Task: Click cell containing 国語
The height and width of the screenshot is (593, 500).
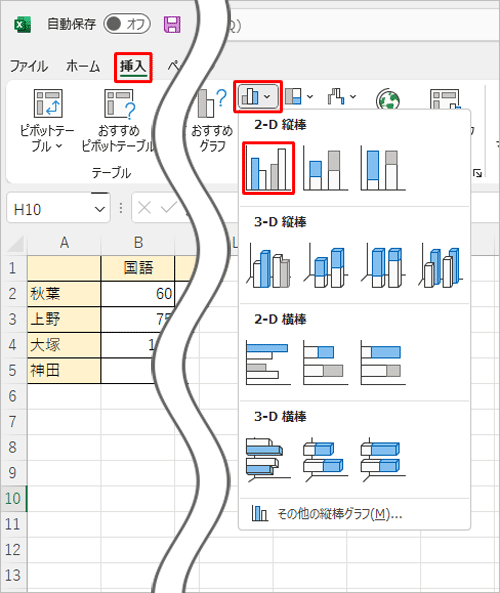Action: point(138,268)
